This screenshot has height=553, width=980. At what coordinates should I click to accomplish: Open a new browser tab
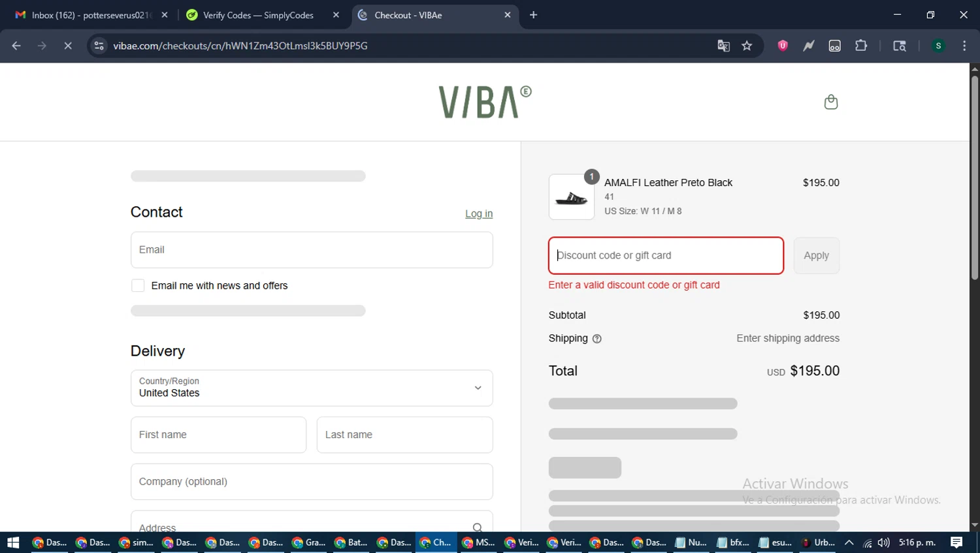pos(533,15)
